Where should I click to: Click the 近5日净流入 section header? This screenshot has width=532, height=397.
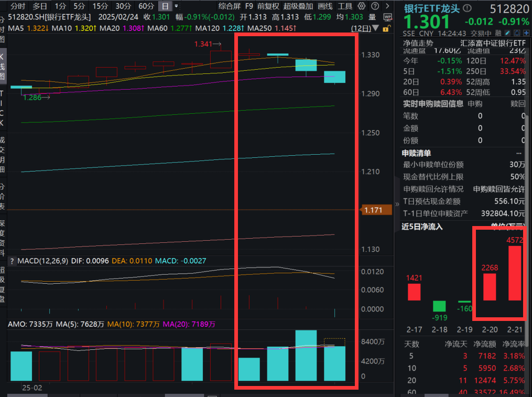click(422, 227)
